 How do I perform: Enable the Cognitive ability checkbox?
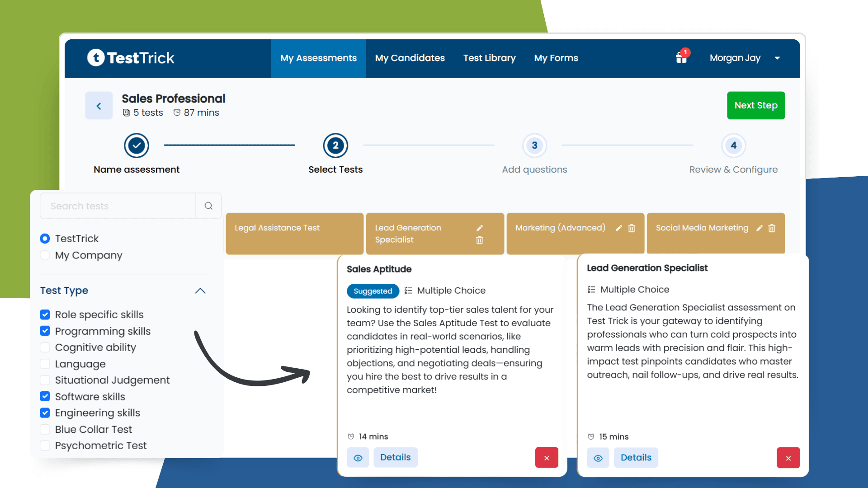[x=45, y=347]
